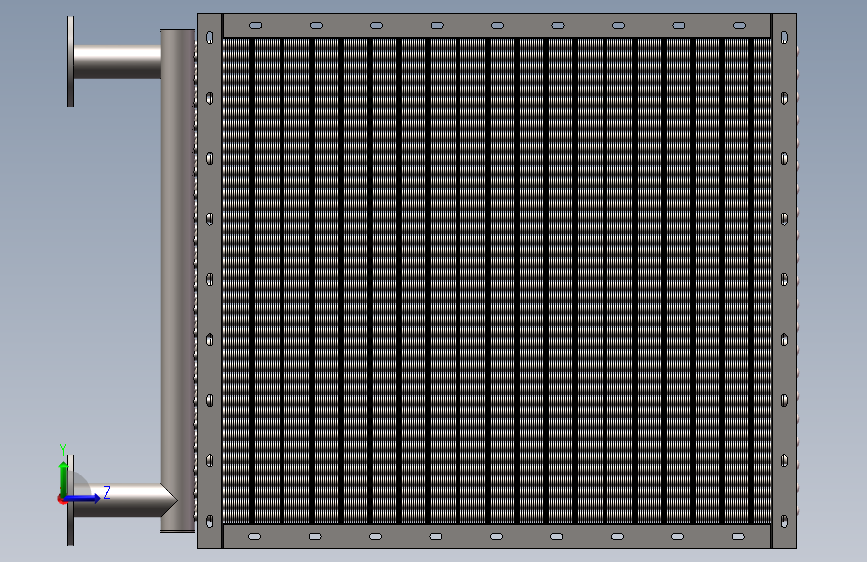Select the blue Z axis arrow
867x562 pixels.
click(x=83, y=498)
